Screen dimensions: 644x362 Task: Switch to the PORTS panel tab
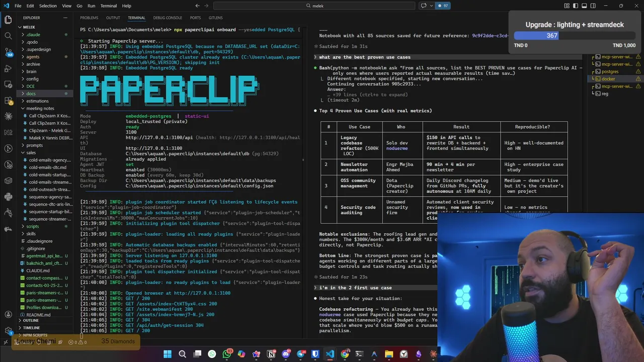(195, 18)
